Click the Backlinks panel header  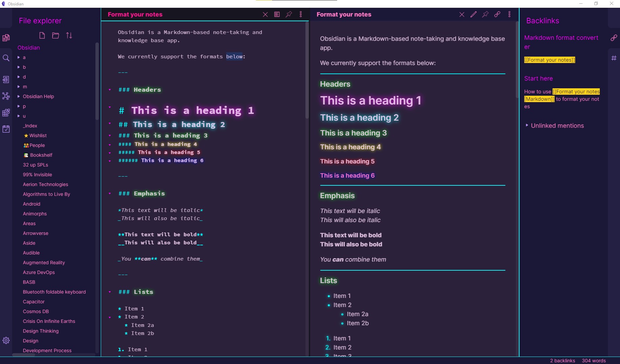pos(542,21)
